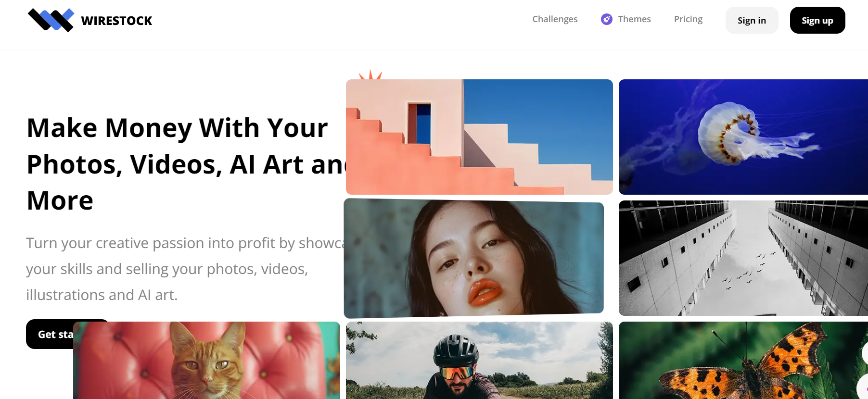The height and width of the screenshot is (399, 868).
Task: Click the black Sign up button
Action: pos(817,20)
